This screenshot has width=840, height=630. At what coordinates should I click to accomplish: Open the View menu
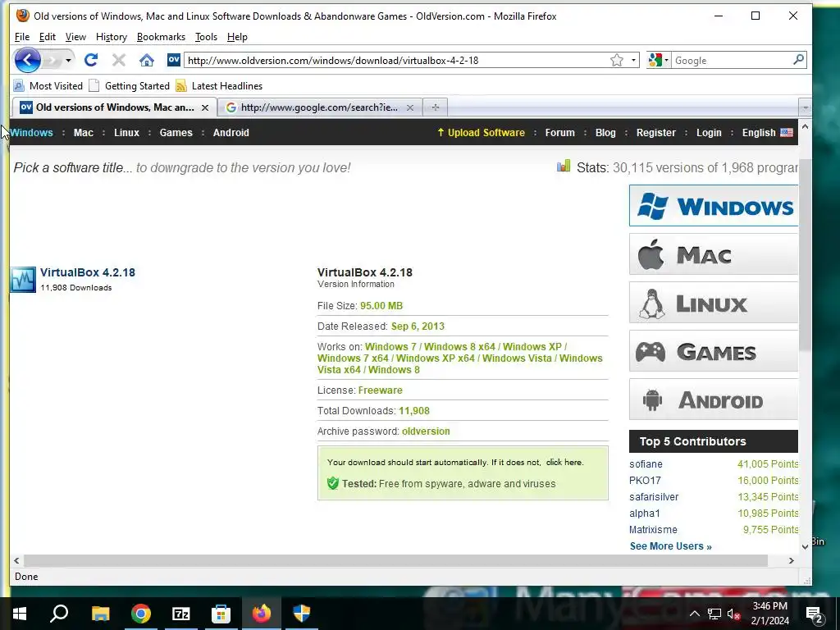pos(75,37)
